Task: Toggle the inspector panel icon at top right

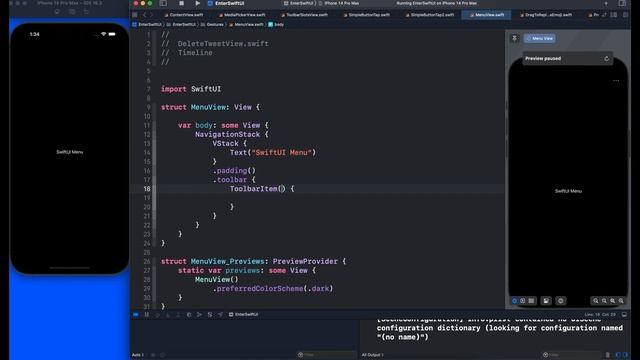Action: tap(622, 3)
